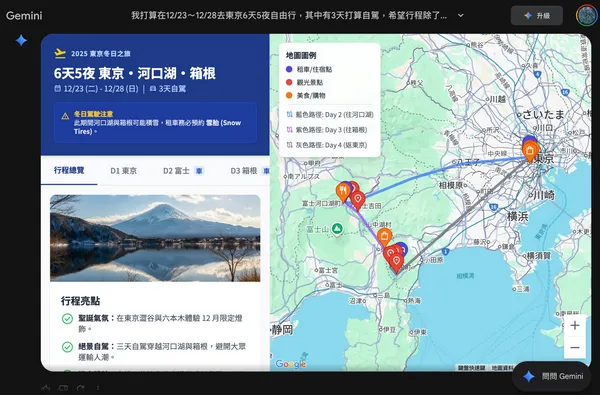Click the green check beside 絕景自駕

click(x=67, y=347)
